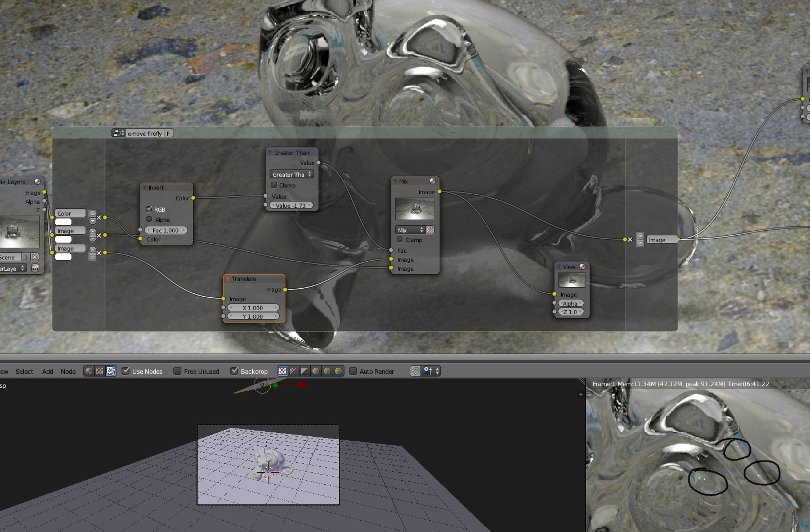Click the Value -1.73 field on Greater Than

click(x=291, y=205)
